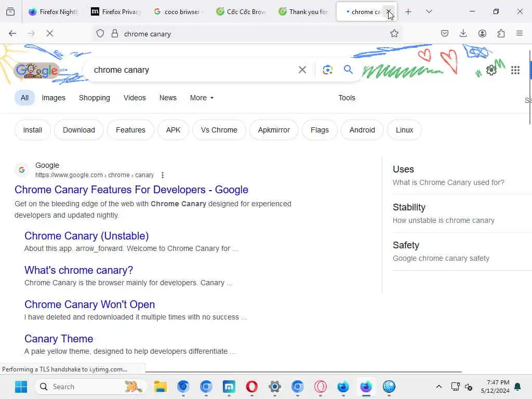Open Settings gear in taskbar
This screenshot has height=399, width=532.
[x=274, y=387]
